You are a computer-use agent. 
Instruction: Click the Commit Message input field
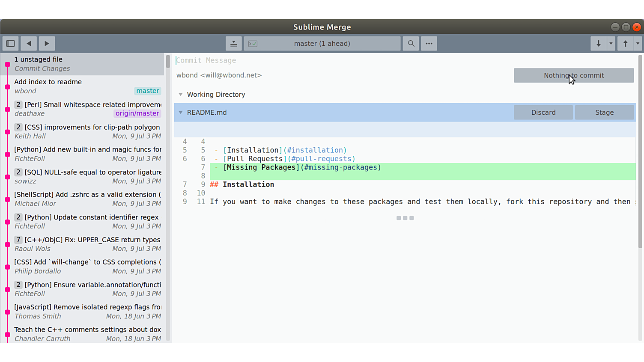pyautogui.click(x=300, y=60)
